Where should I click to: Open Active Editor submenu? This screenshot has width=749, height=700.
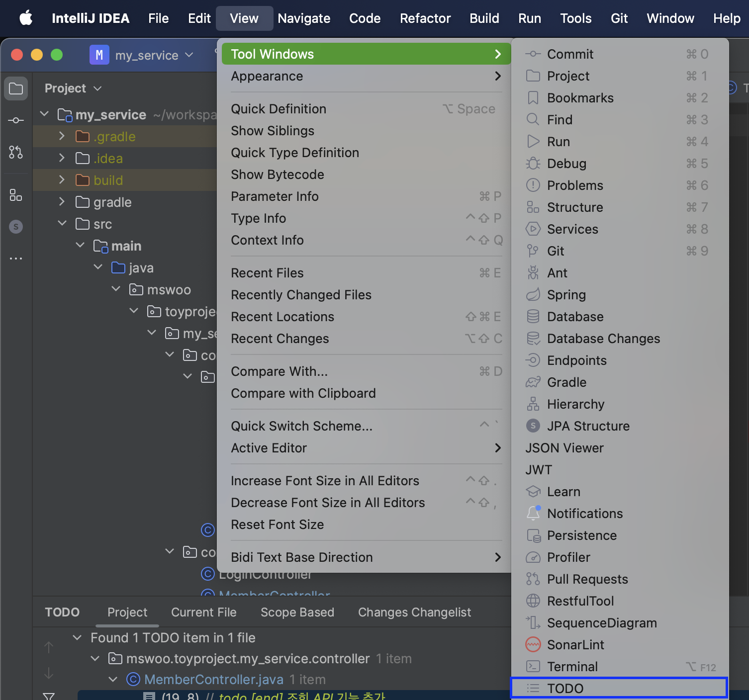pos(366,448)
